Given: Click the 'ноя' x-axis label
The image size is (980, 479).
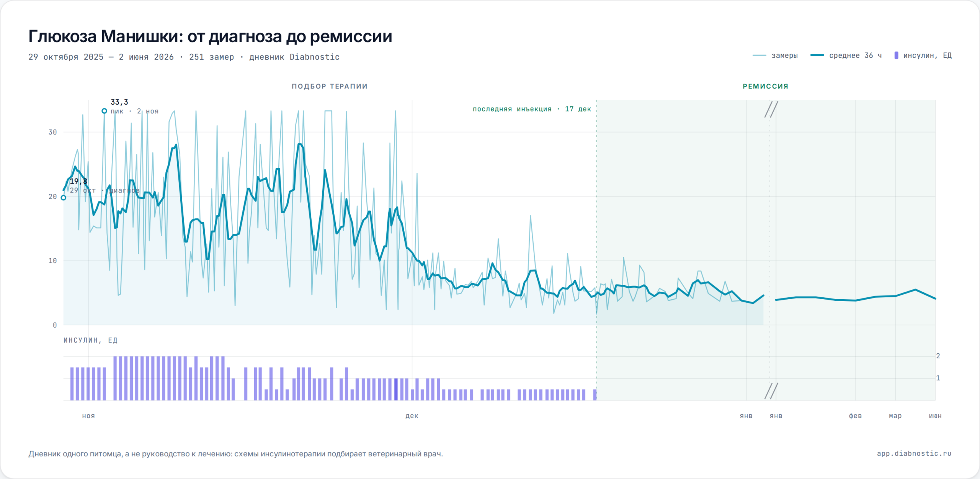Looking at the screenshot, I should [88, 416].
